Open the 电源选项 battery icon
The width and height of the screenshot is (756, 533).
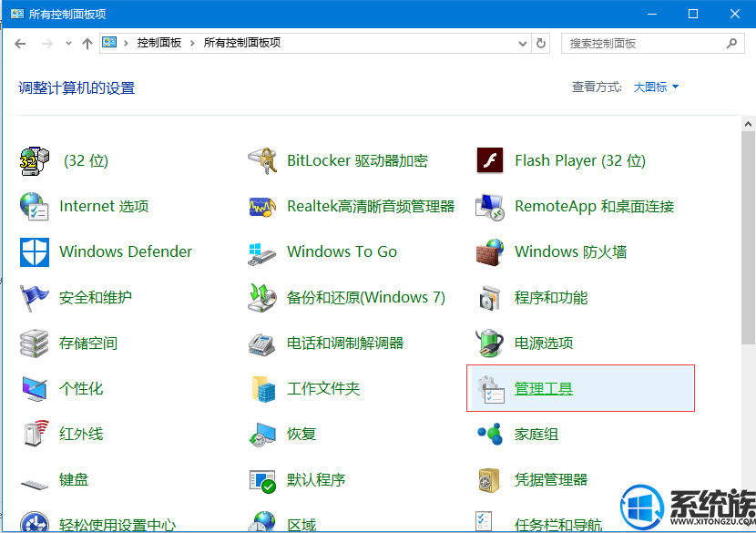point(490,343)
